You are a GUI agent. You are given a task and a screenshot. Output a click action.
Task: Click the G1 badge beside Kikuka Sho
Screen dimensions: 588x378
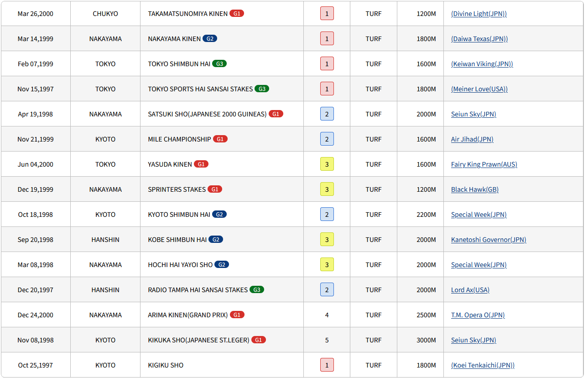tap(259, 340)
